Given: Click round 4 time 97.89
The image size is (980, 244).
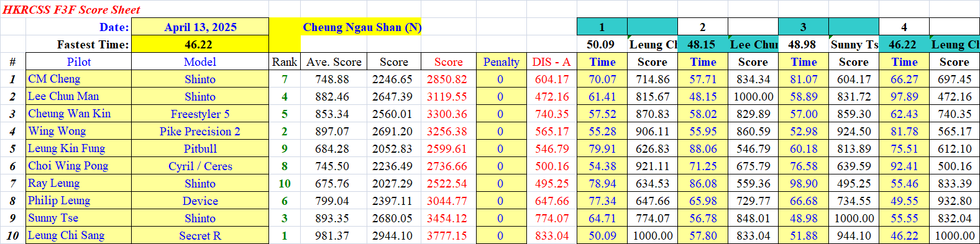Looking at the screenshot, I should pos(904,97).
